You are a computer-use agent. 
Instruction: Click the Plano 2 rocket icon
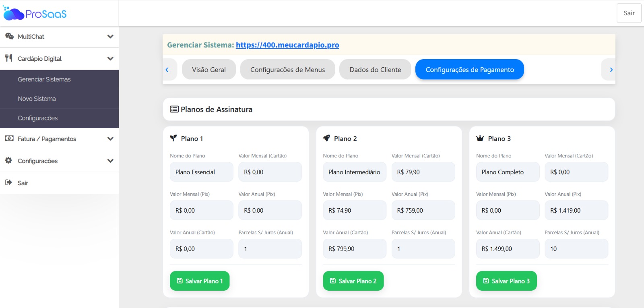[326, 138]
